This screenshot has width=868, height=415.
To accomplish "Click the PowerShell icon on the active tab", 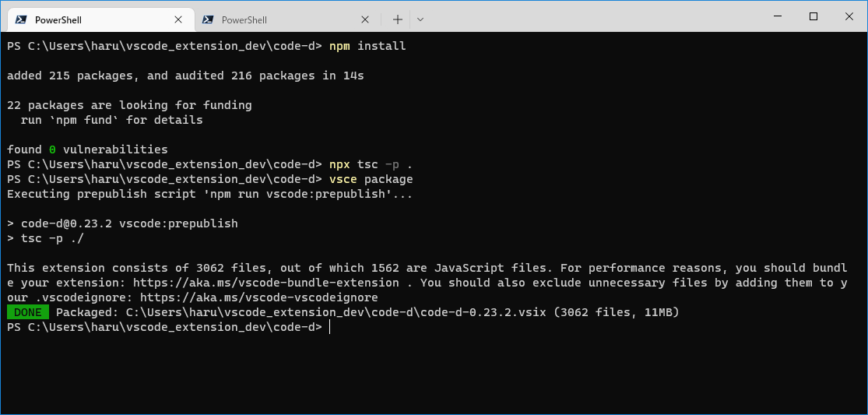I will [21, 19].
